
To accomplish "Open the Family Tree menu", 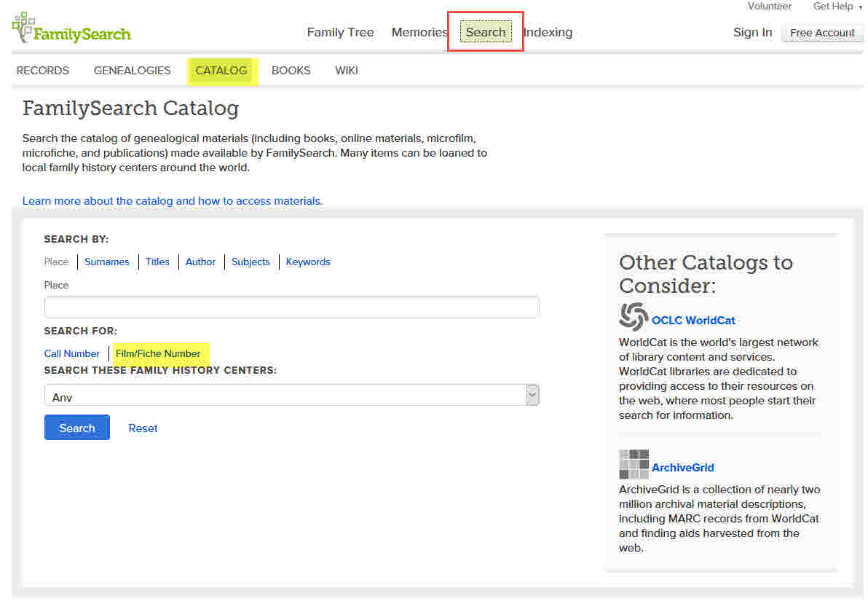I will 340,32.
